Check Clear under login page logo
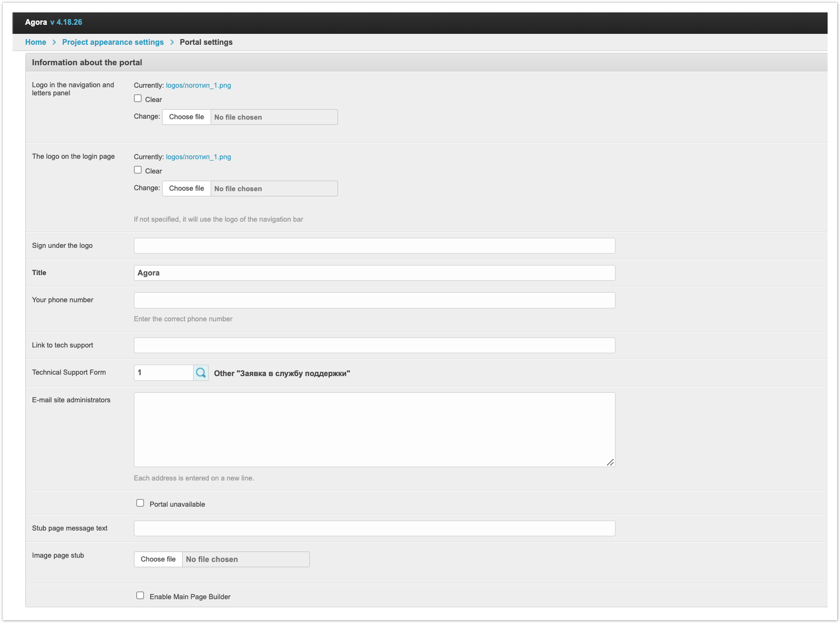 [x=138, y=170]
